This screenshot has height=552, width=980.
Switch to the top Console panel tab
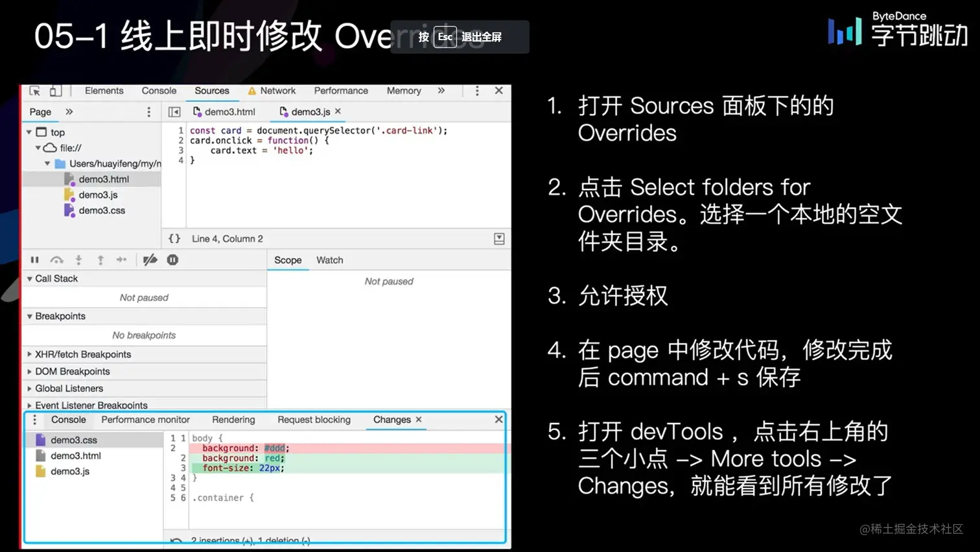tap(159, 91)
